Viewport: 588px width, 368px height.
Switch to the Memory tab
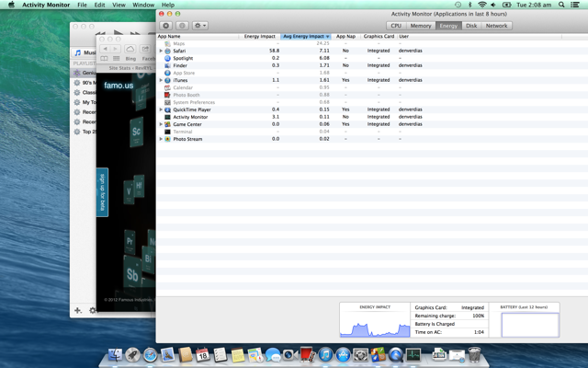(421, 26)
